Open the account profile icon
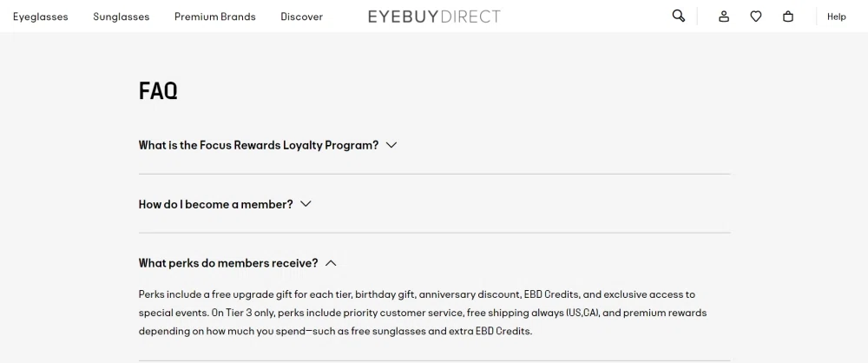 724,16
